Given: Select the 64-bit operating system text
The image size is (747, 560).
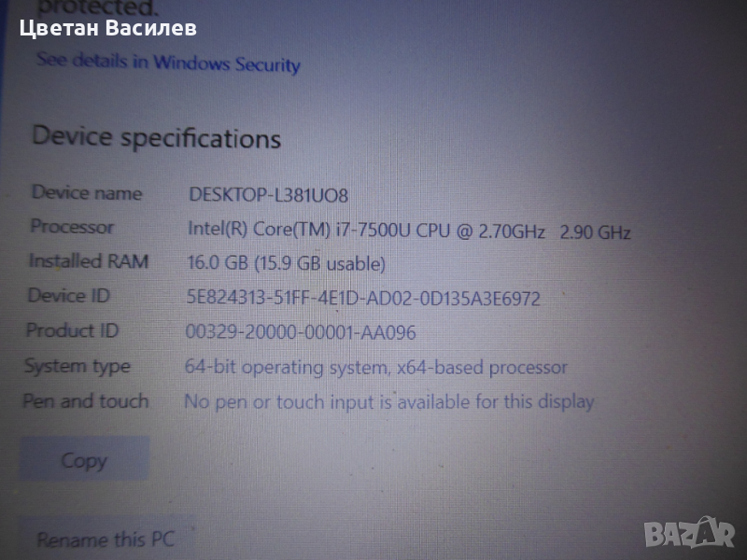Looking at the screenshot, I should pos(287,367).
